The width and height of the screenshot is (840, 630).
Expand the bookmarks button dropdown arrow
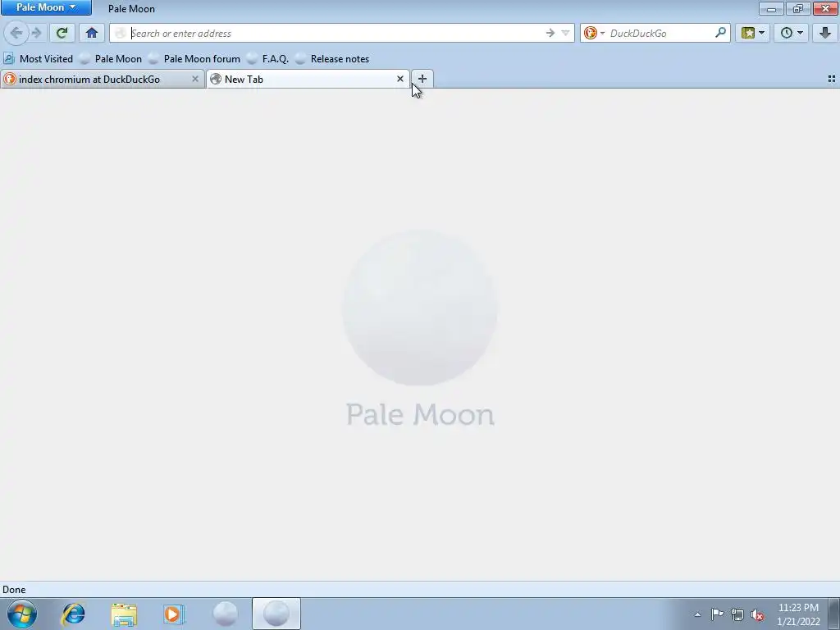point(762,33)
